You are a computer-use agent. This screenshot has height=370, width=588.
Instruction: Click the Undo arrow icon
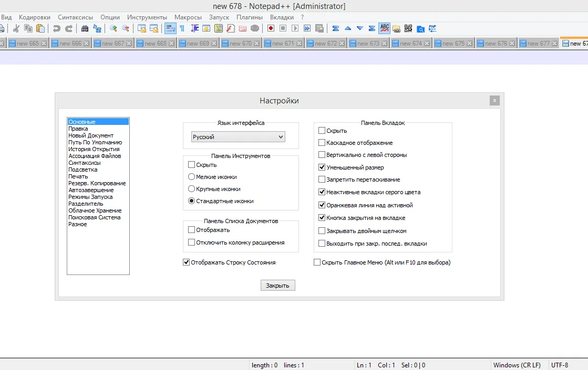(x=56, y=28)
